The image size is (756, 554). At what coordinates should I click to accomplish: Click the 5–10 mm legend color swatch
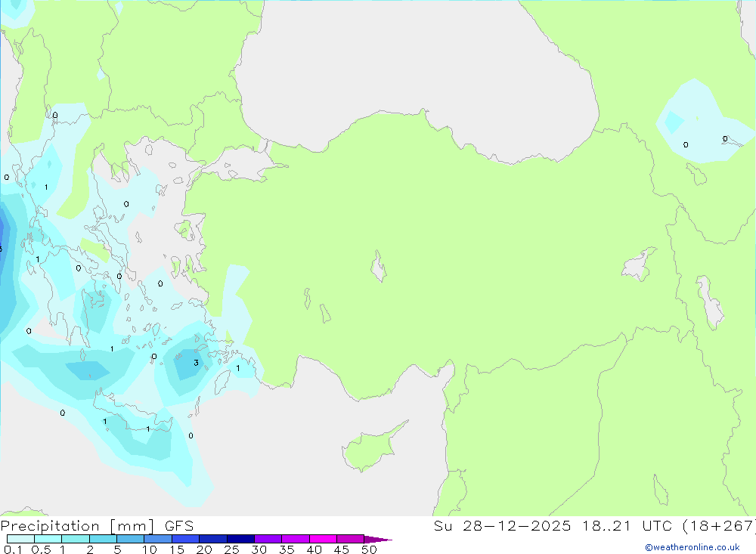tap(131, 539)
